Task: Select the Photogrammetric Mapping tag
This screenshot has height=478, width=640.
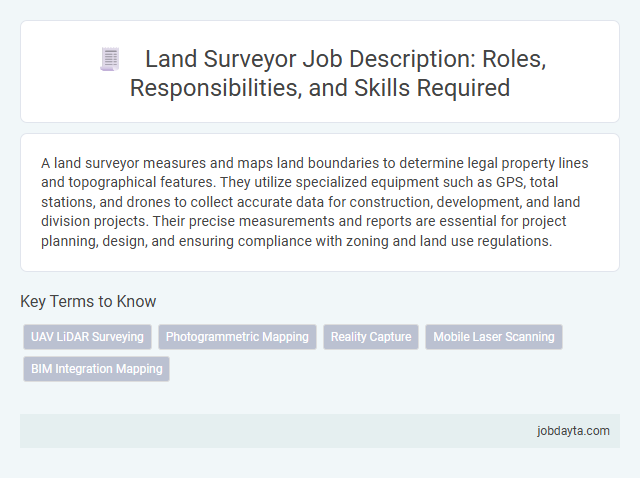Action: [x=237, y=337]
